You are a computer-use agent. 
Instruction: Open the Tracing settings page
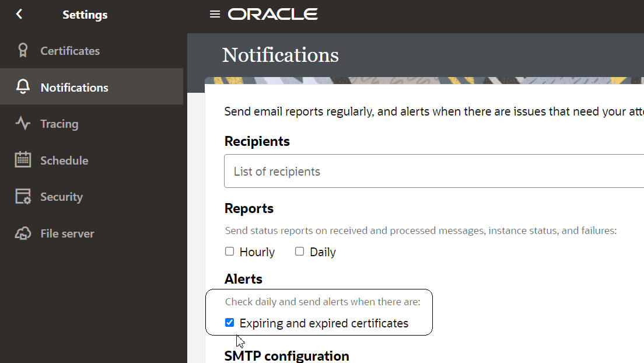59,124
